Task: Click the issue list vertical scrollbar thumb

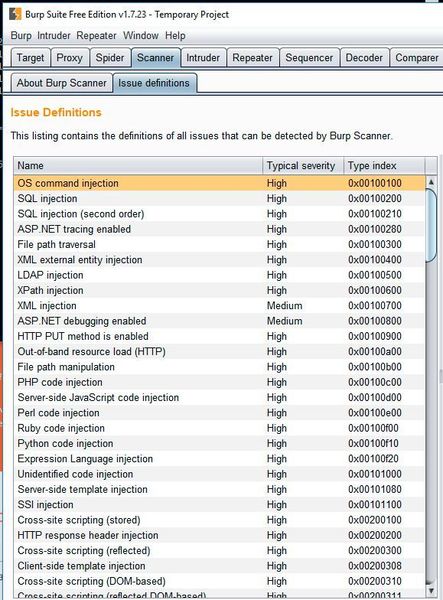Action: click(431, 225)
